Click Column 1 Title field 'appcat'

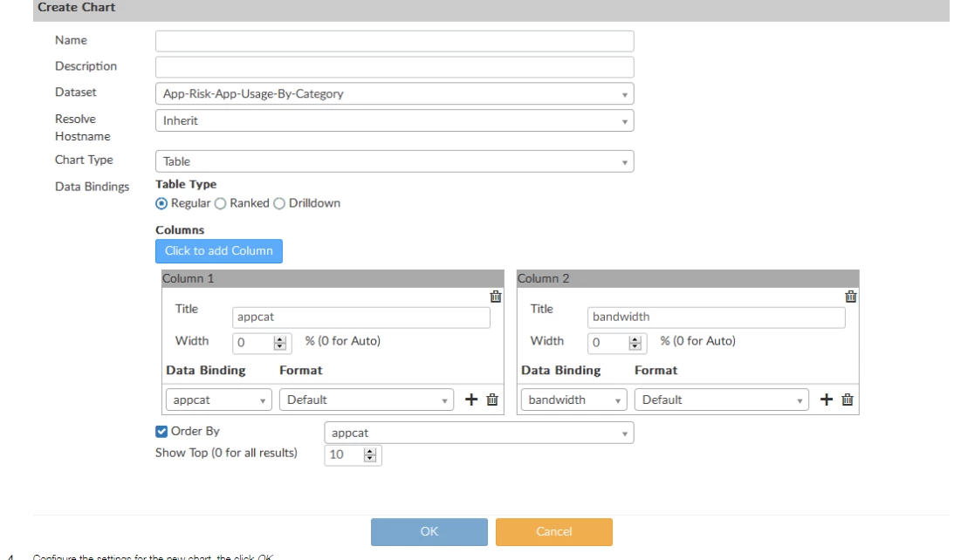[360, 318]
